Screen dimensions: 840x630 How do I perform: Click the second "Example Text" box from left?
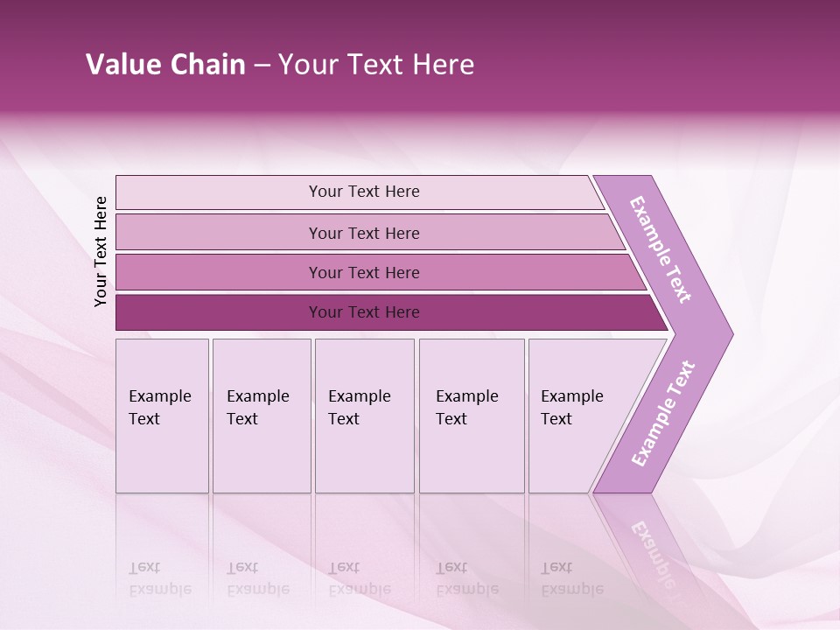point(261,416)
